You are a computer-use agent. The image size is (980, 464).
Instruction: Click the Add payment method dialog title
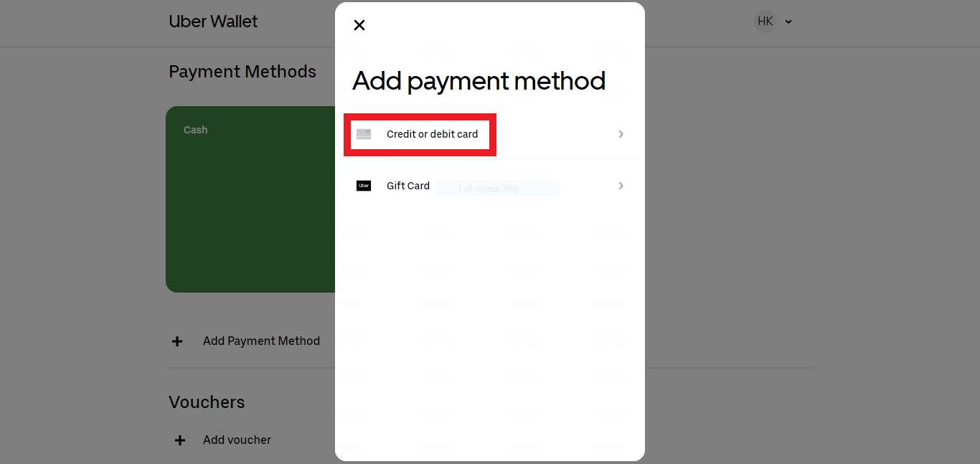click(x=479, y=81)
